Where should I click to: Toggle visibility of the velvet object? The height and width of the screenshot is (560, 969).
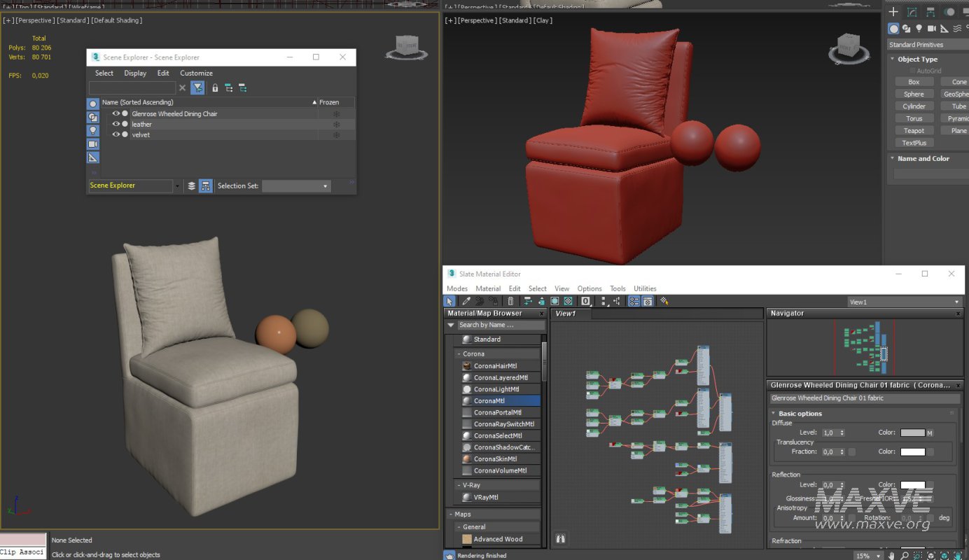116,134
